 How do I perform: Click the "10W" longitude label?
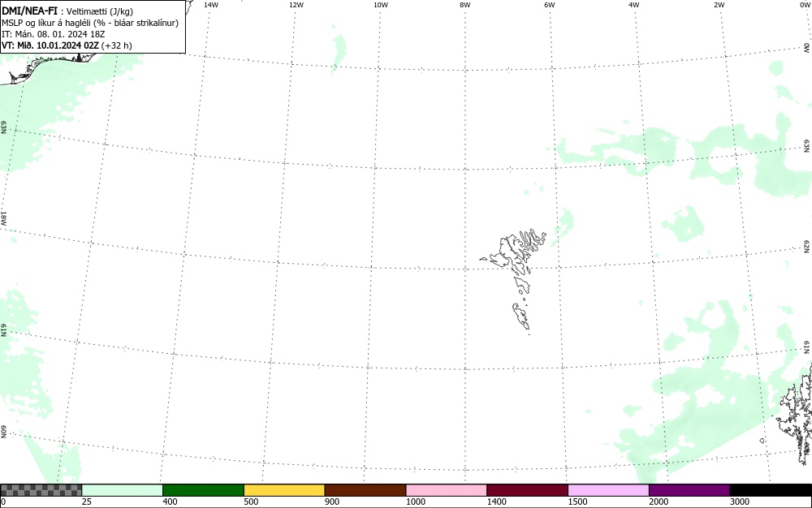[x=381, y=5]
